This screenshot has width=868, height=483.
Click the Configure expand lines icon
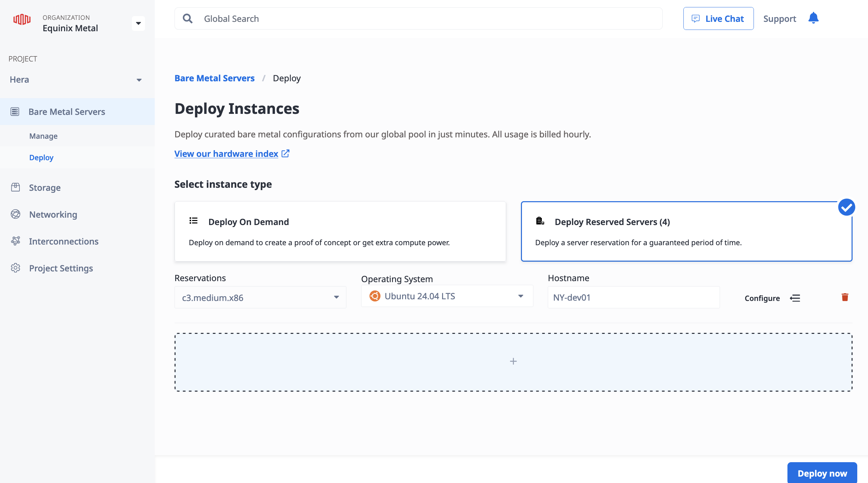[x=795, y=298]
